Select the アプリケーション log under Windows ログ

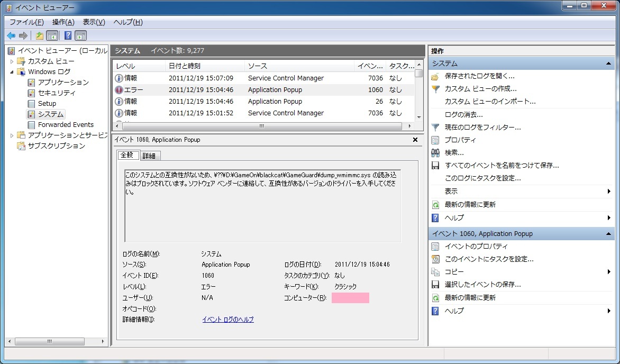tap(63, 83)
